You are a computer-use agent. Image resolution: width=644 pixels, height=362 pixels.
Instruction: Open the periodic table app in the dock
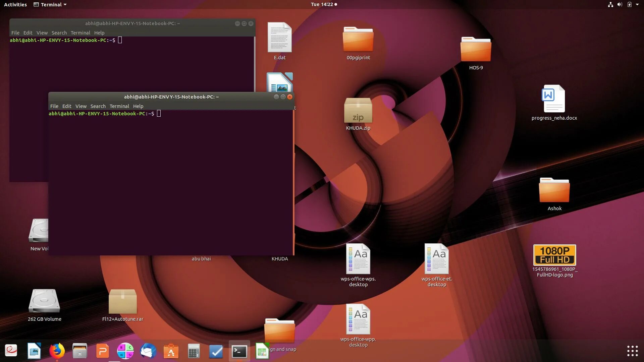point(125,351)
